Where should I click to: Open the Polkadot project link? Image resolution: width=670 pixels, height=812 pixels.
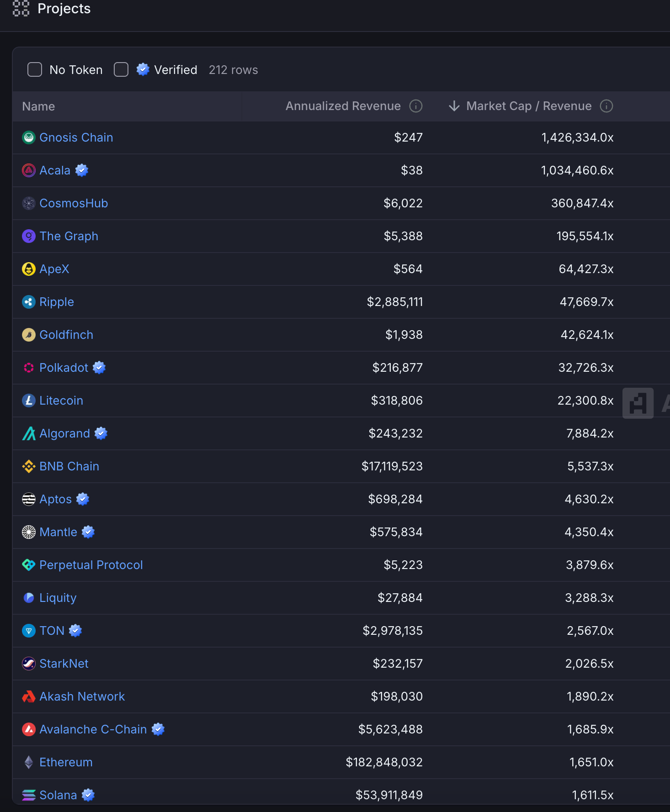point(64,368)
